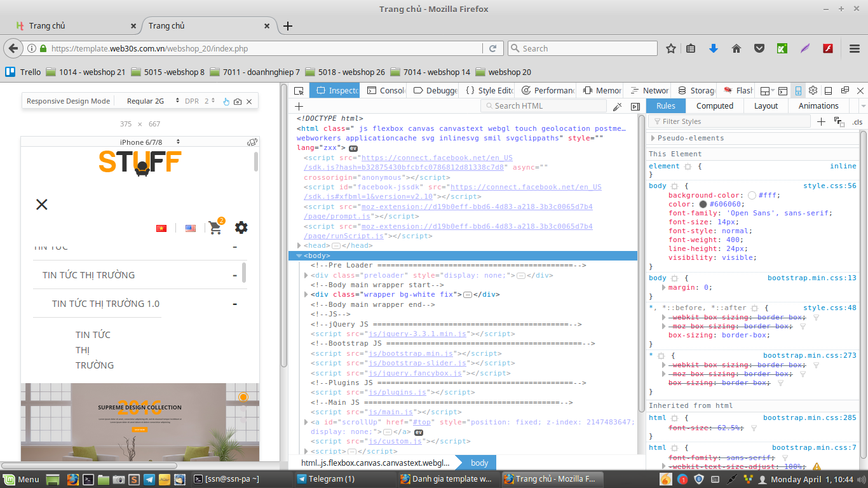
Task: Switch to the Computed styles tab
Action: click(x=715, y=106)
